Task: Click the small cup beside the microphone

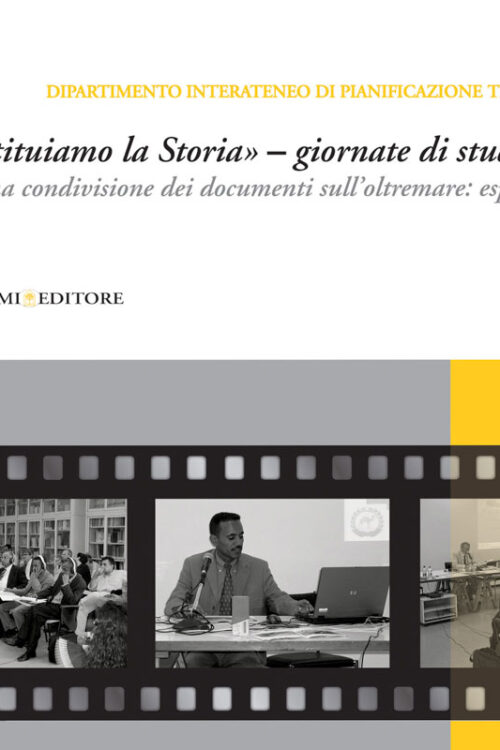Action: (x=241, y=614)
